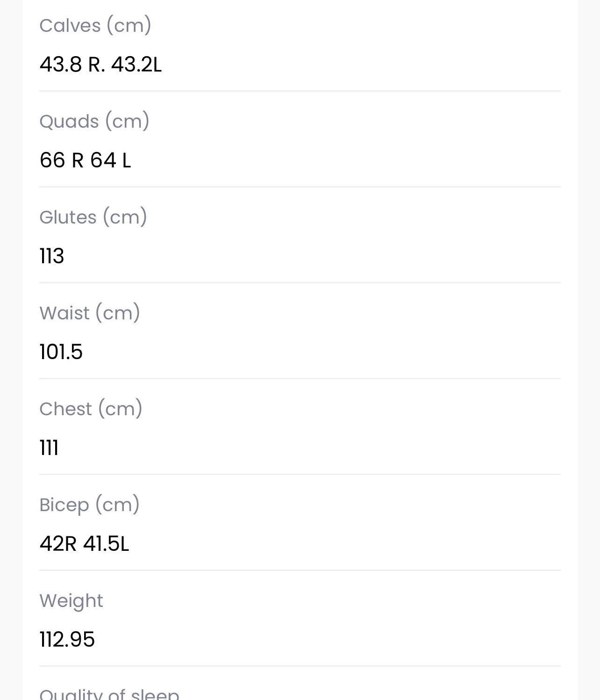600x700 pixels.
Task: Select the right bicep value 42R
Action: click(x=58, y=543)
